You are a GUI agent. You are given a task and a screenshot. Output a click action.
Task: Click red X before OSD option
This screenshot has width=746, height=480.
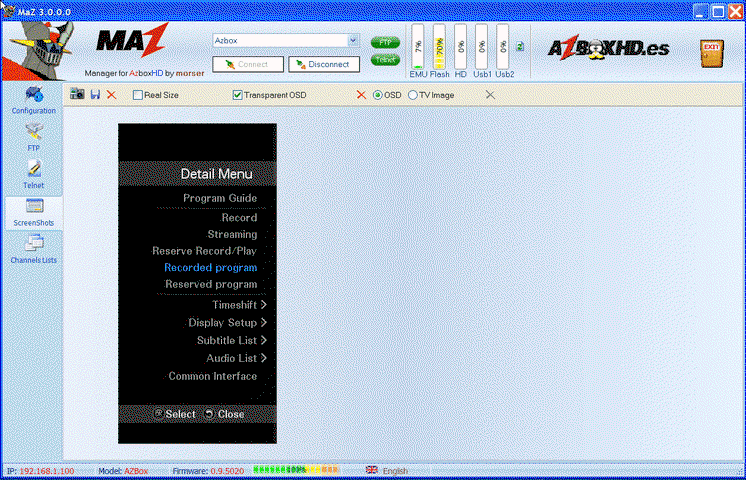361,95
